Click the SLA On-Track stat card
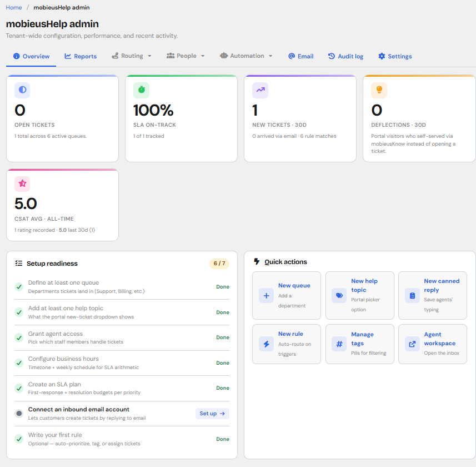 [181, 118]
